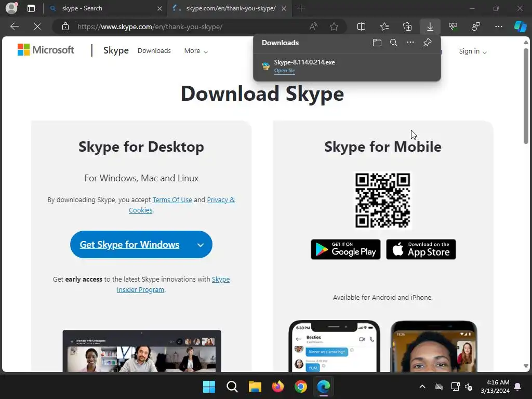This screenshot has height=399, width=532.
Task: Expand the Get Skype platform chevron
Action: pos(201,245)
